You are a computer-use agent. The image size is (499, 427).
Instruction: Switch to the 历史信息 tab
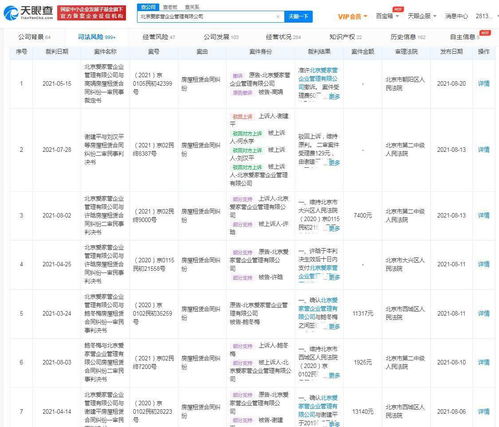tap(408, 37)
